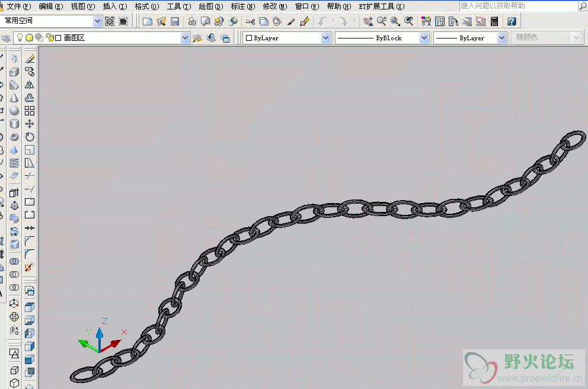Open the 修改 (Modify) menu
Viewport: 588px width, 389px height.
(x=275, y=7)
